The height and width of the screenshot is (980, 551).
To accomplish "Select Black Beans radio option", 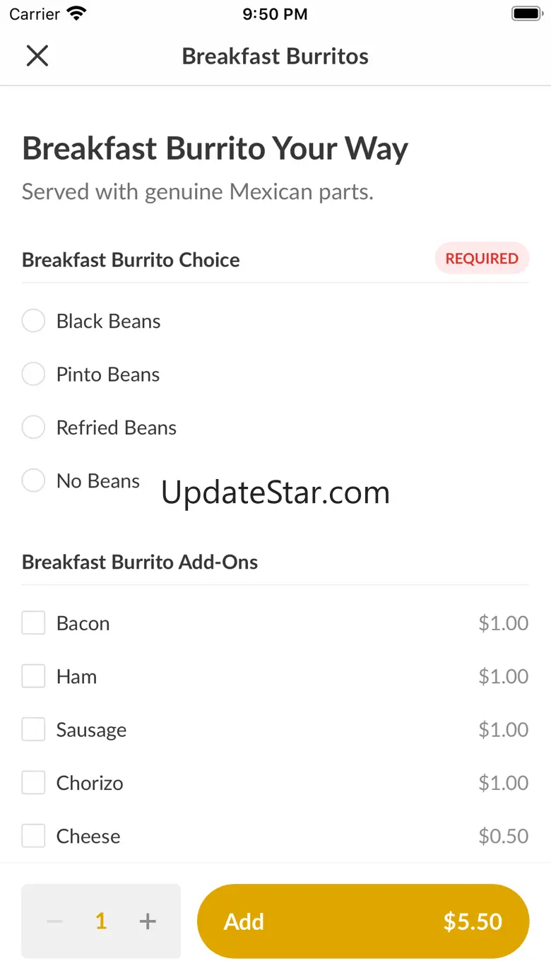I will (33, 321).
